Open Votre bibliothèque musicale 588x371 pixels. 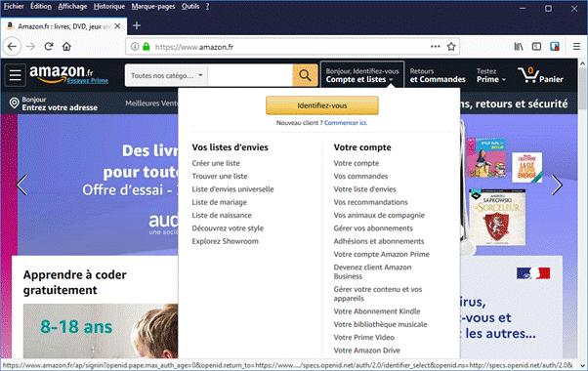pos(380,324)
